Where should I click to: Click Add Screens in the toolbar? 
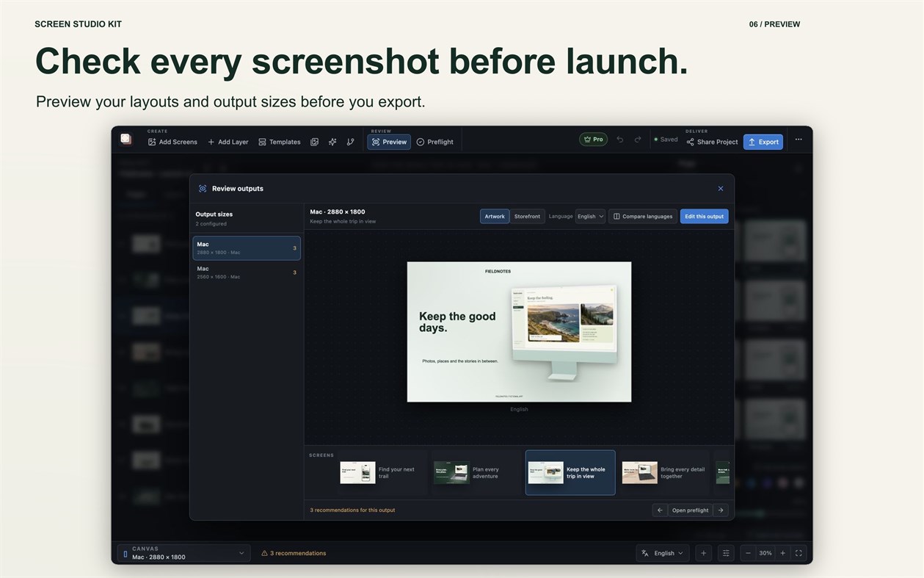click(x=172, y=142)
